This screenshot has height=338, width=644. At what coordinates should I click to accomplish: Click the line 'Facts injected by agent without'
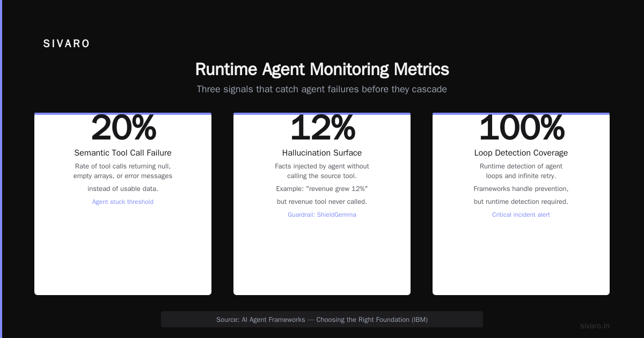tap(322, 166)
